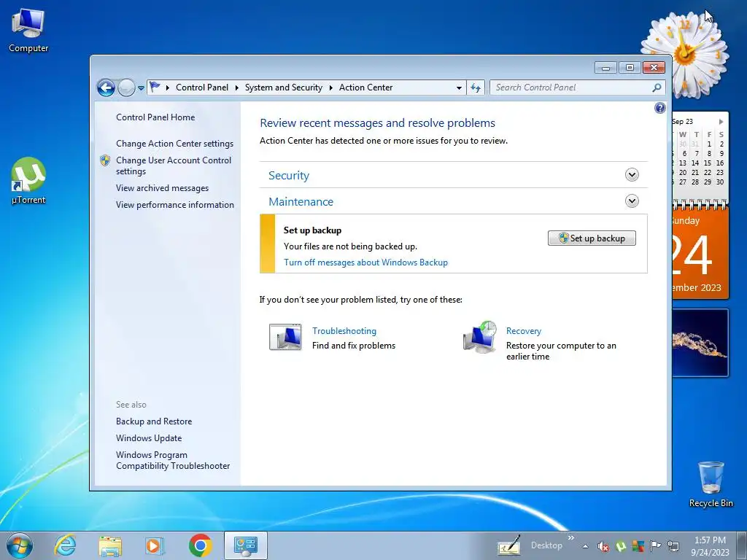Click the Computer desktop icon
The height and width of the screenshot is (560, 747).
pos(28,31)
